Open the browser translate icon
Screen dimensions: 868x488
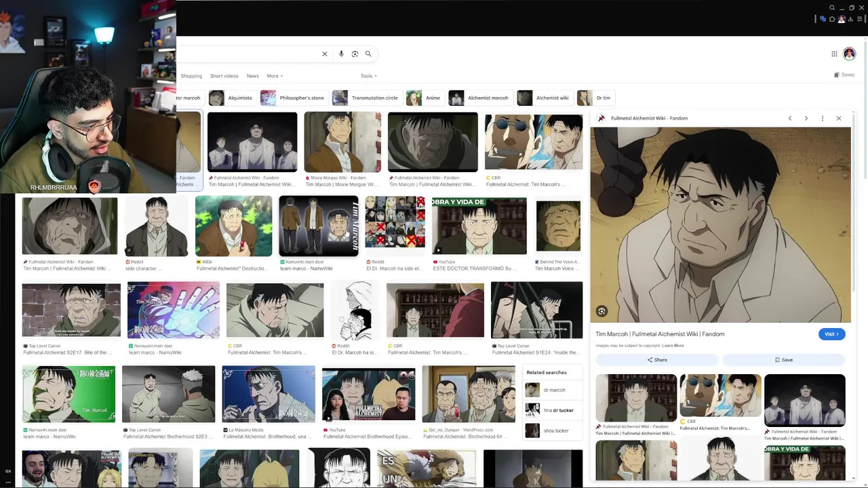pos(823,19)
